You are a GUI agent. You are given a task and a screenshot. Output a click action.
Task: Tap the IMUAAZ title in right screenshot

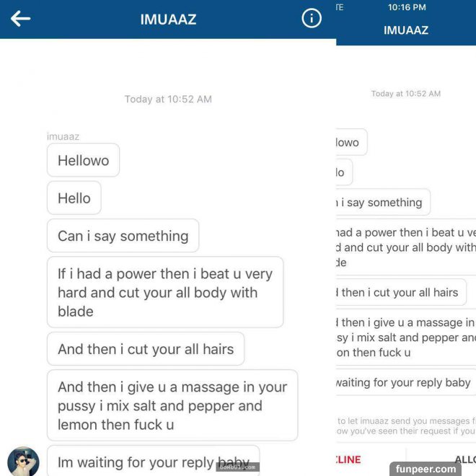[x=406, y=30]
